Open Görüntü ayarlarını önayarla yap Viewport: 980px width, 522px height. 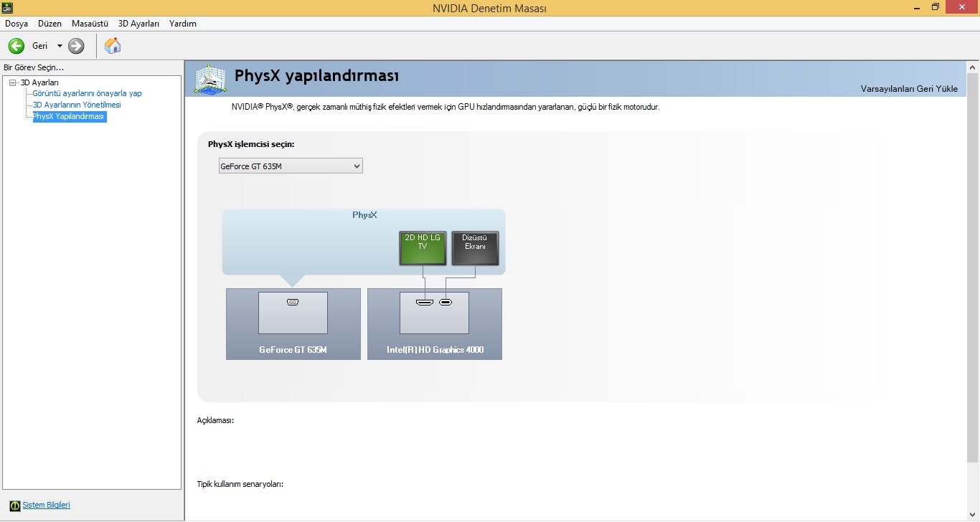[88, 93]
